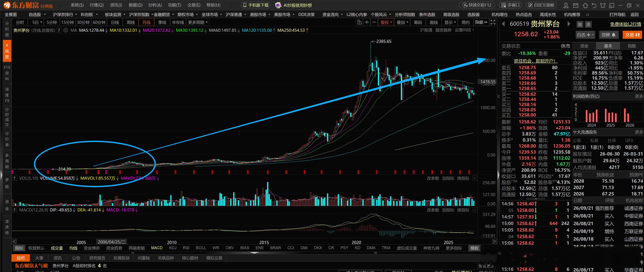Image resolution: width=644 pixels, height=272 pixels.
Task: Open the 复权 adjustment dropdown
Action: [x=386, y=22]
